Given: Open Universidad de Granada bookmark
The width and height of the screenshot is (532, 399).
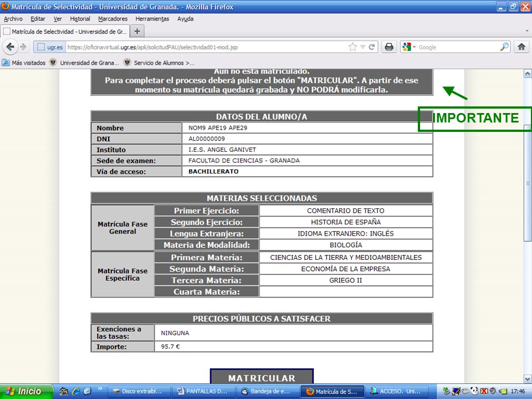Looking at the screenshot, I should [x=84, y=63].
